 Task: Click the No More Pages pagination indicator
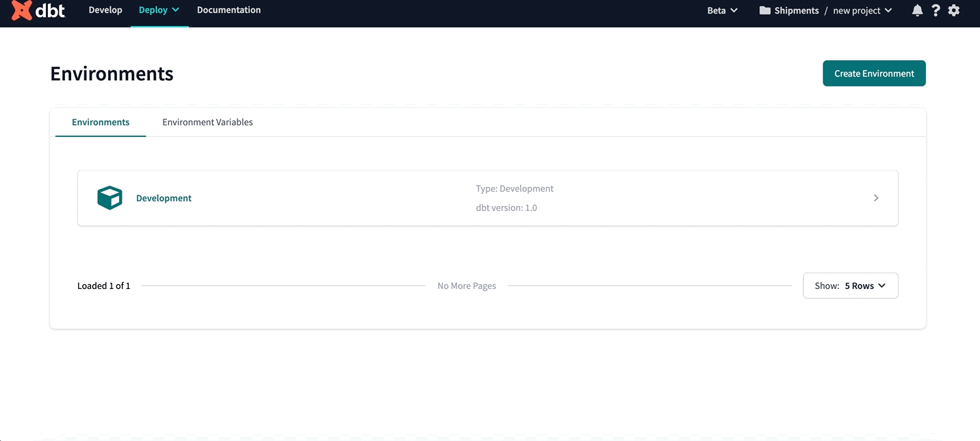click(466, 286)
